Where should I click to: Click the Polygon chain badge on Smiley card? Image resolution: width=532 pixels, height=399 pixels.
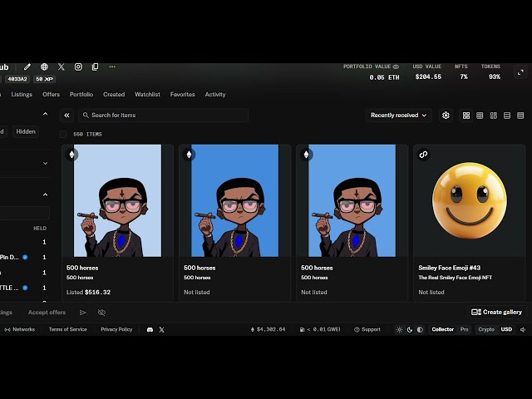coord(423,155)
